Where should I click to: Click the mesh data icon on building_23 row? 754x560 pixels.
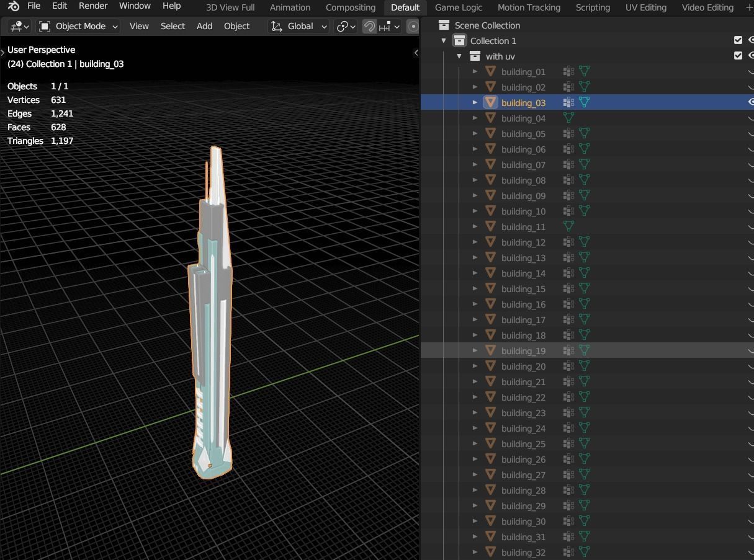pos(584,412)
